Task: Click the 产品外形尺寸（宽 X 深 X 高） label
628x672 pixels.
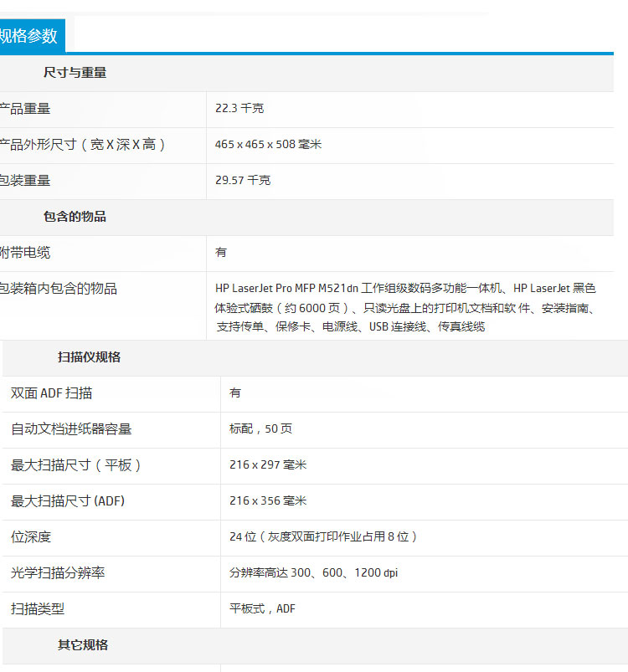Action: (x=83, y=145)
